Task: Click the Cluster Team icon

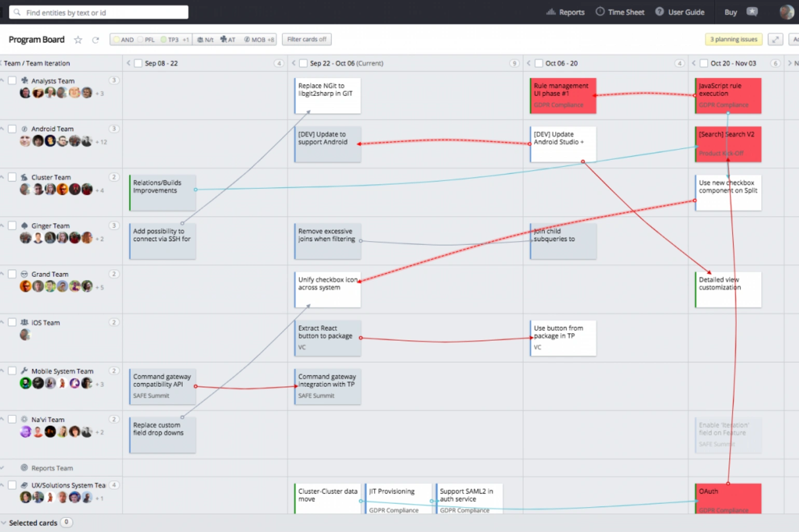Action: pos(24,177)
